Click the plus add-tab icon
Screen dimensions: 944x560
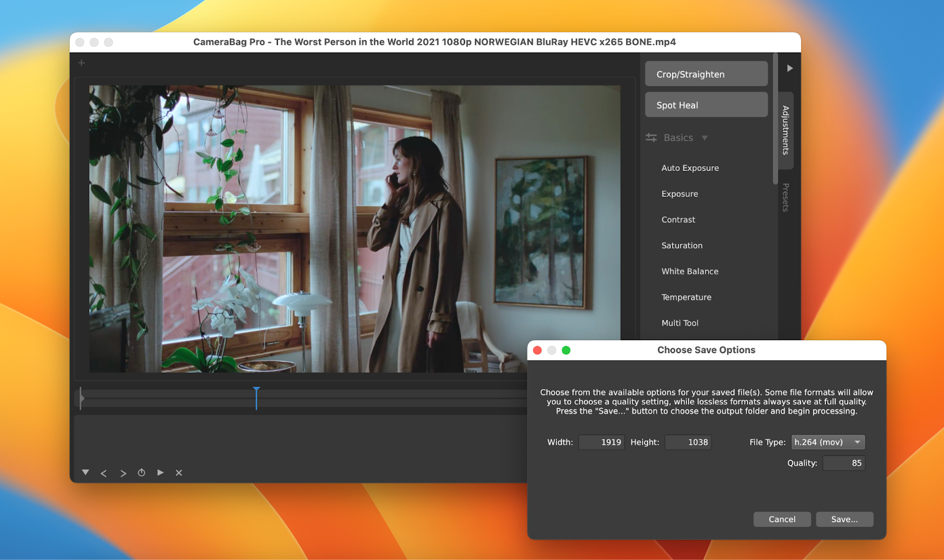pos(81,62)
